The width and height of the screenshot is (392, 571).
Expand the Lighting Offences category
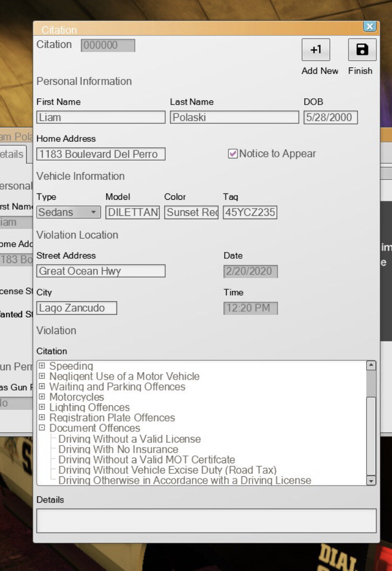[x=42, y=407]
